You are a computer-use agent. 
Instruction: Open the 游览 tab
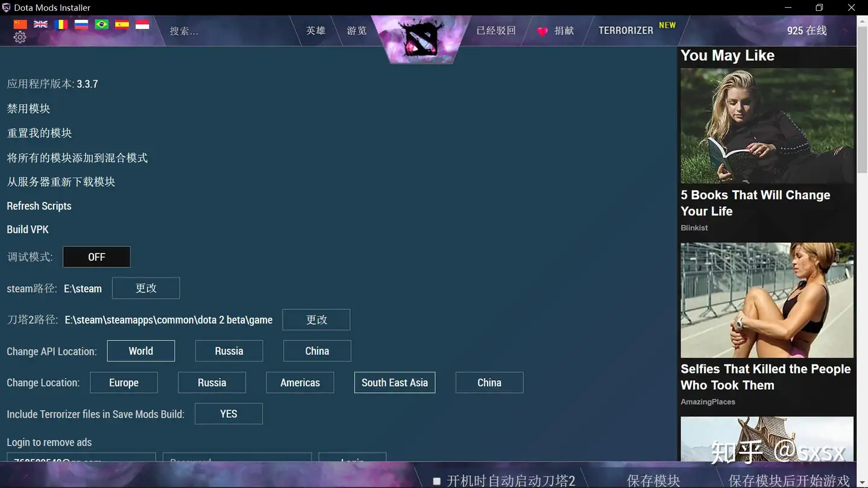point(357,31)
